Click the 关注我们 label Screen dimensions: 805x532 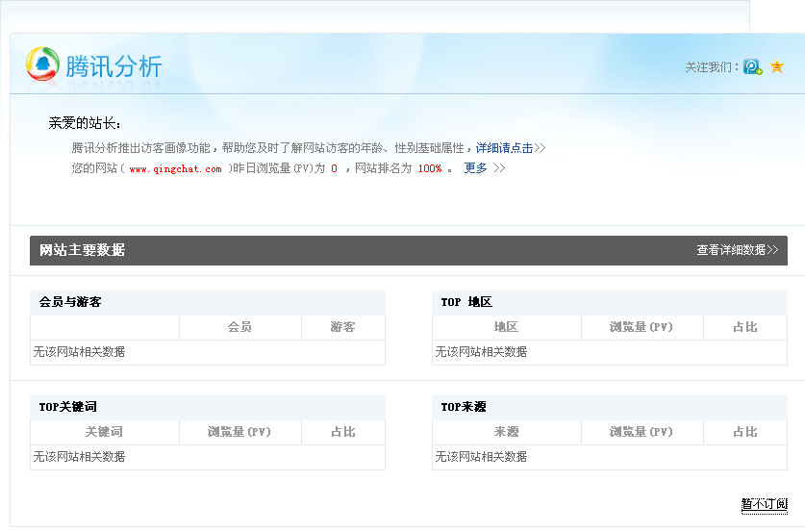(712, 67)
